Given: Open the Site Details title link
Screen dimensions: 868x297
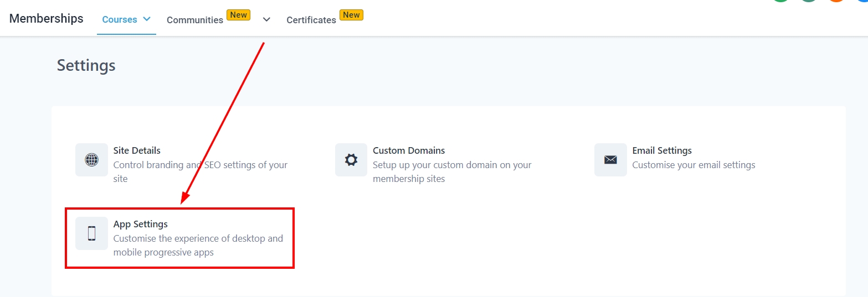Looking at the screenshot, I should click(x=137, y=150).
